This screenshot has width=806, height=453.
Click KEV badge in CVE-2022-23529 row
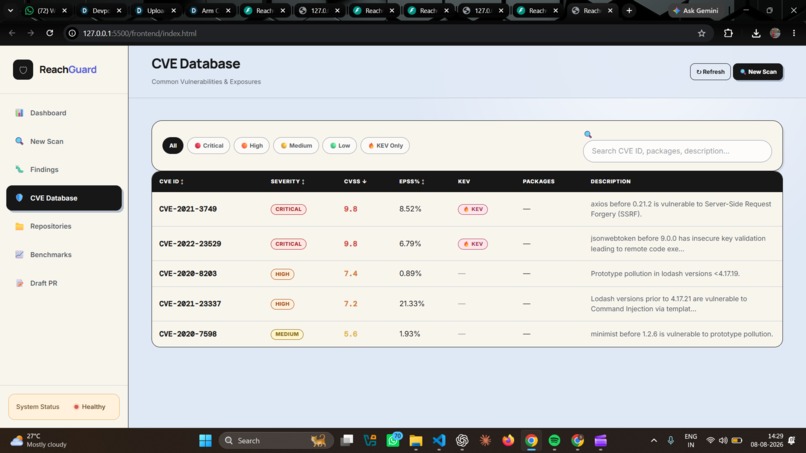tap(473, 244)
